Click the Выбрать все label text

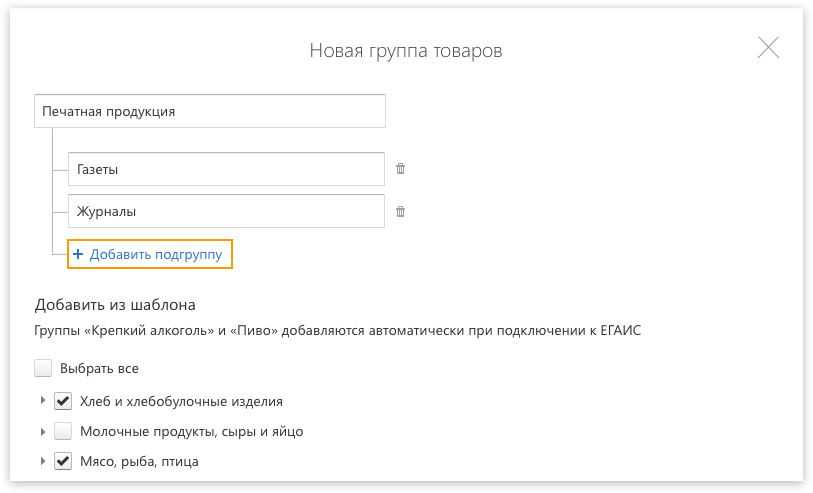(99, 369)
